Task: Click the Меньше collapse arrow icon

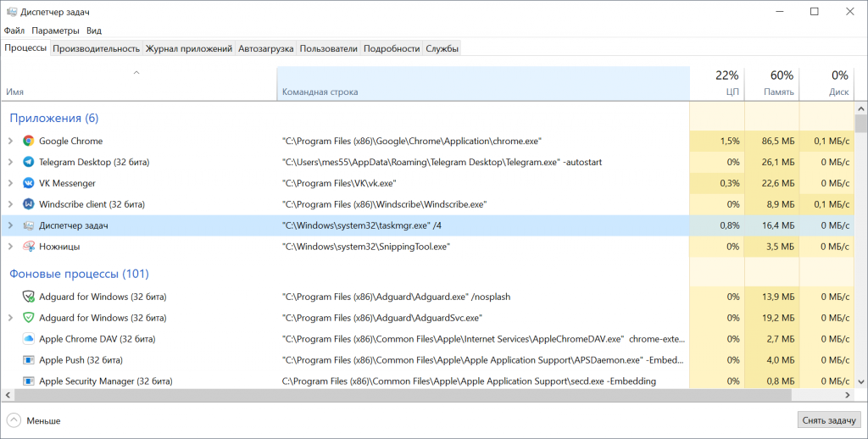Action: coord(14,420)
